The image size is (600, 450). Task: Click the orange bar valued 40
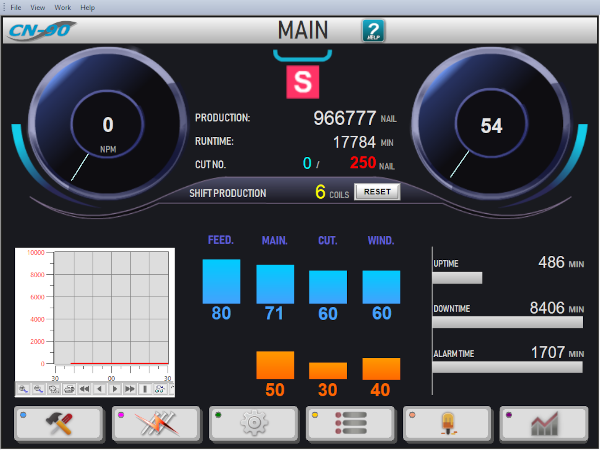(381, 369)
